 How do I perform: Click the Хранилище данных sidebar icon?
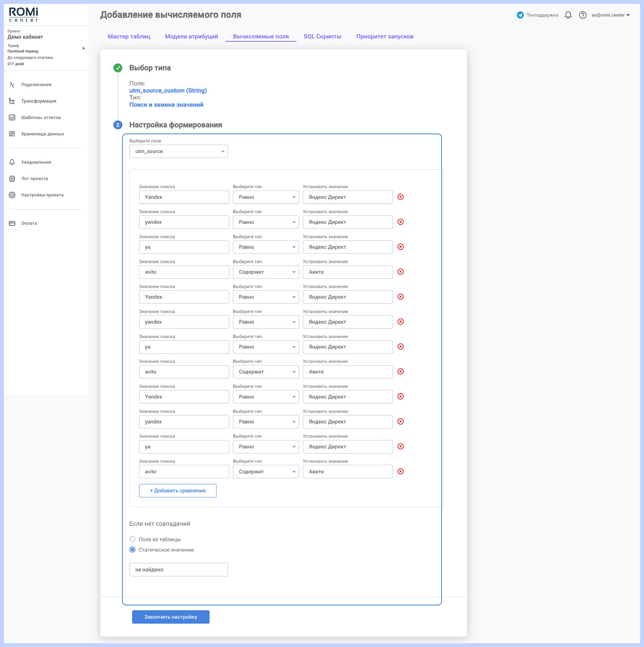(x=12, y=134)
